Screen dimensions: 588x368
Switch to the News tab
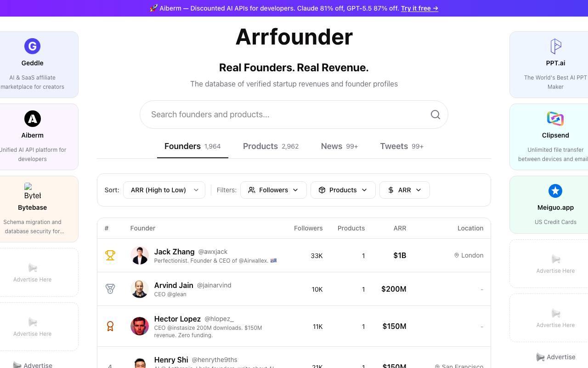[339, 146]
